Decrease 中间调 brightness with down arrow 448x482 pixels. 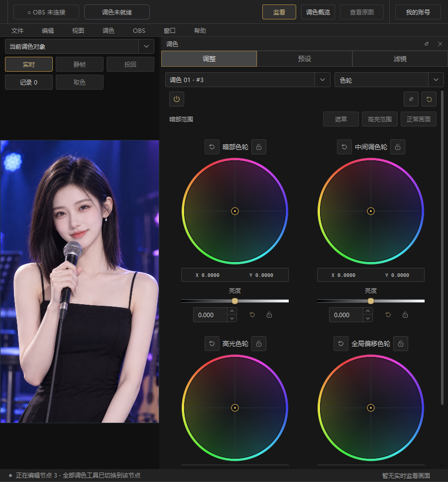pyautogui.click(x=368, y=319)
